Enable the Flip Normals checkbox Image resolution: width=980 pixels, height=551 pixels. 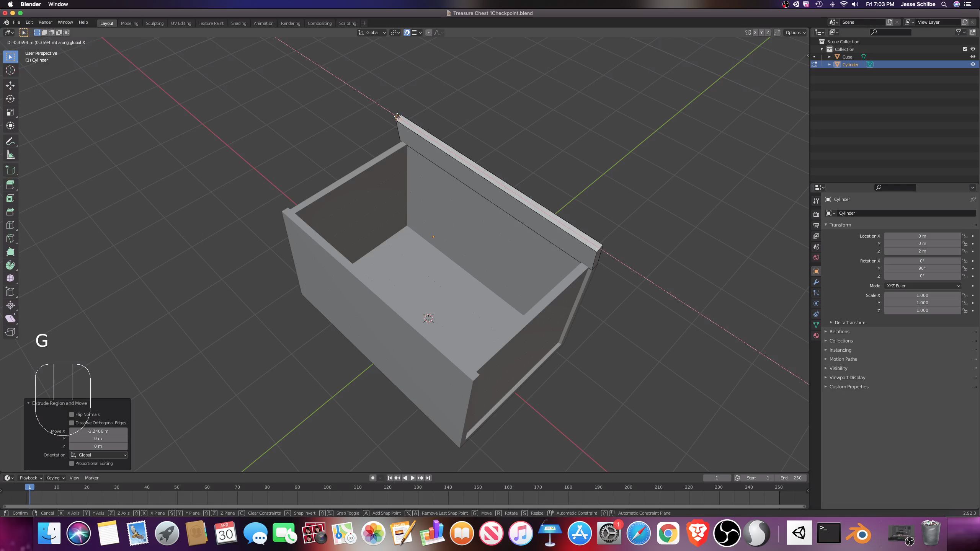tap(72, 414)
